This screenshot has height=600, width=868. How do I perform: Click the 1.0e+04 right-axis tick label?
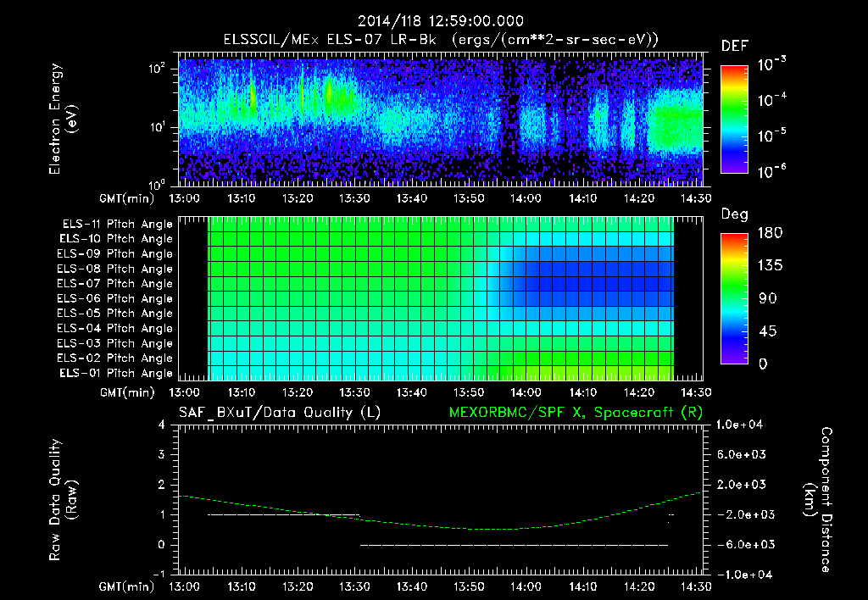coord(740,425)
